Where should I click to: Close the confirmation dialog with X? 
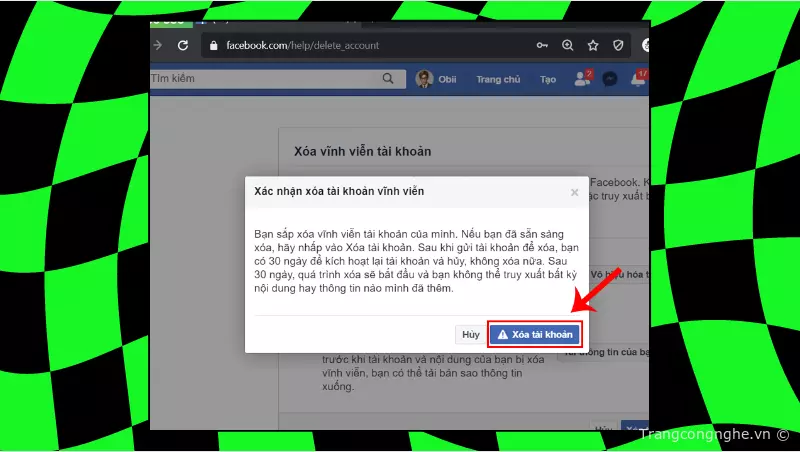coord(574,192)
